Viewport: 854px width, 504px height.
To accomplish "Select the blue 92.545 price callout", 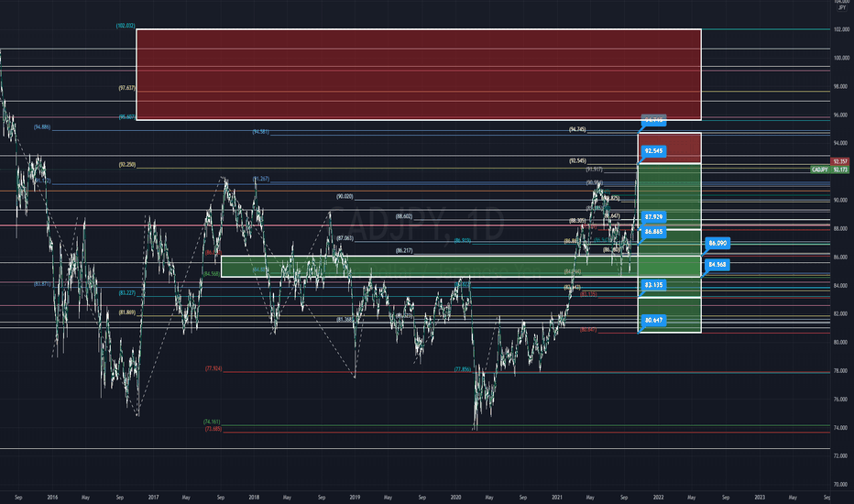I will coord(653,151).
